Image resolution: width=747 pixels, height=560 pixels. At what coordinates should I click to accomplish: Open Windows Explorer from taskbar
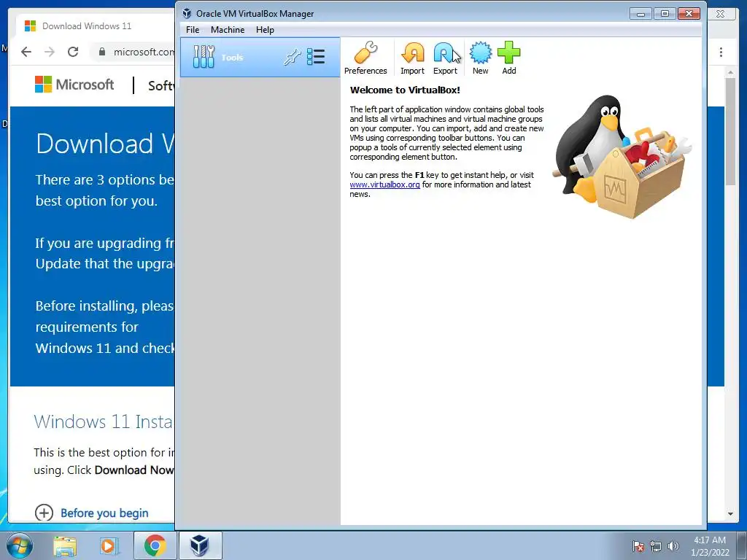pyautogui.click(x=65, y=545)
